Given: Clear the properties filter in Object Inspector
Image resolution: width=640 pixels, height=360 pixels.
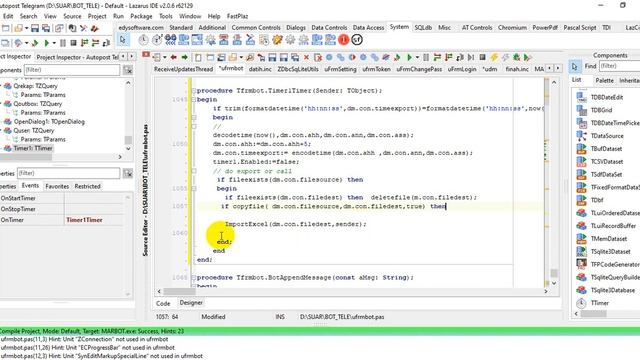Looking at the screenshot, I should point(128,173).
